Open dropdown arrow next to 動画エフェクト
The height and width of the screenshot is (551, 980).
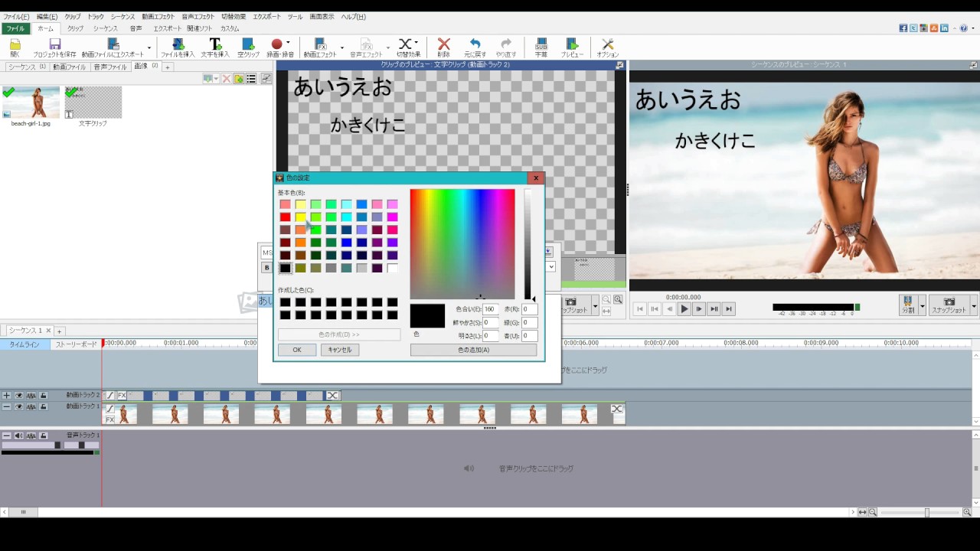[x=342, y=47]
